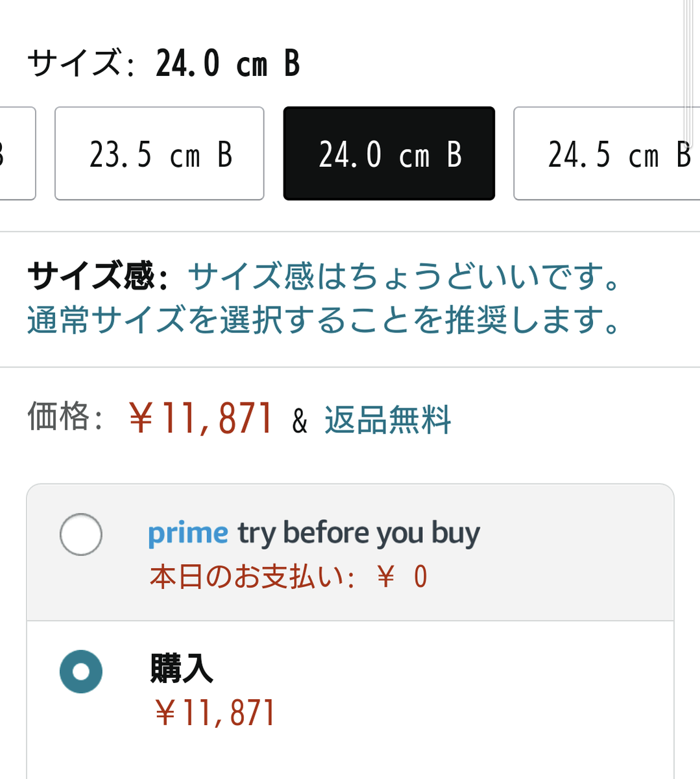Enable the prime try before you buy radio button
This screenshot has width=700, height=779.
(81, 534)
